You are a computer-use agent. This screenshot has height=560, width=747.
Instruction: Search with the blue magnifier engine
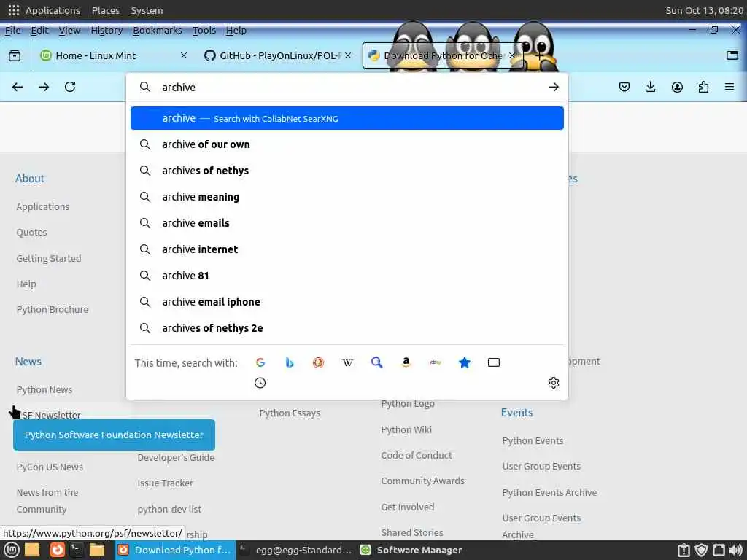click(377, 362)
